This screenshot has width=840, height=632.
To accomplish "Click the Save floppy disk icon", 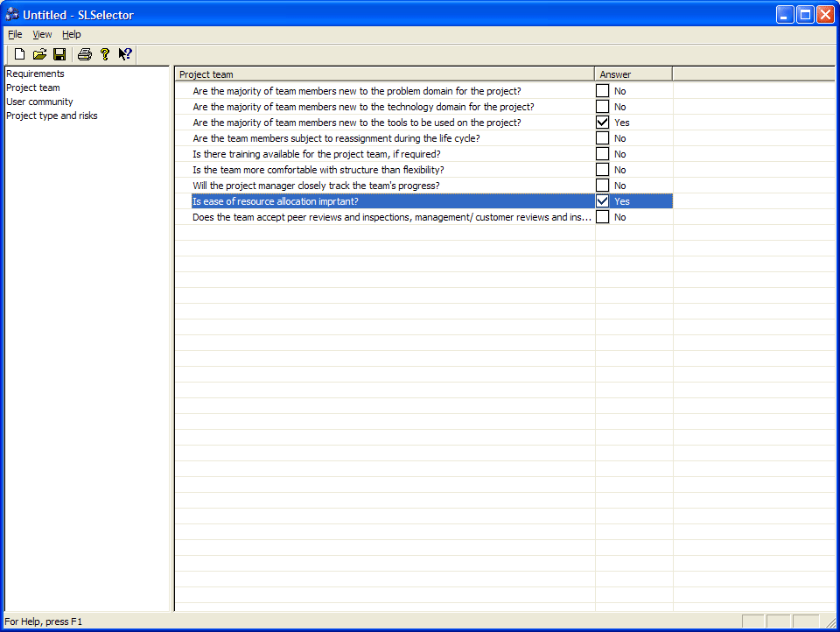I will (59, 54).
